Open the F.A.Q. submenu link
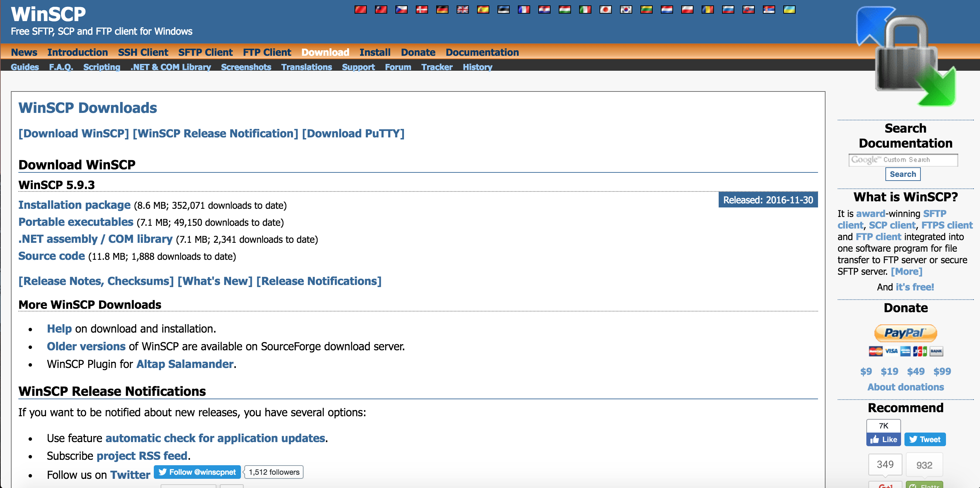 pyautogui.click(x=61, y=67)
